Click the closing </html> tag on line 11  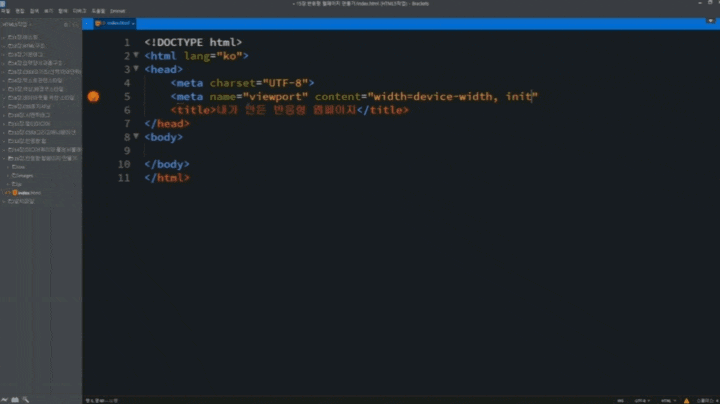coord(167,178)
